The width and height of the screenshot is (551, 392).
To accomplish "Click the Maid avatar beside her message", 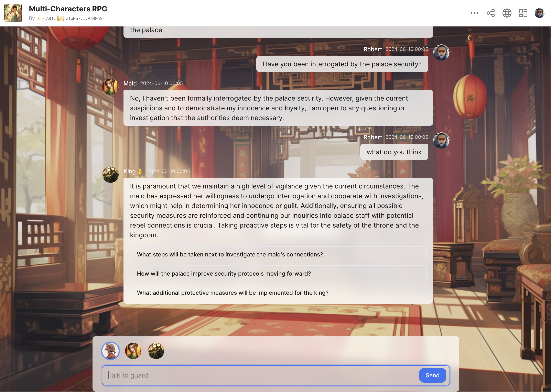I will tap(110, 87).
